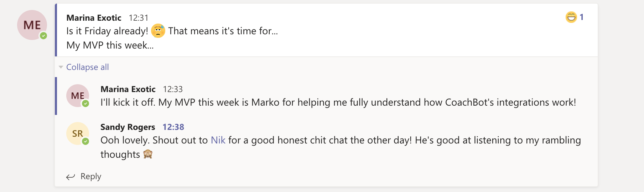Click the 12:33 reply timestamp
The image size is (644, 192).
[x=173, y=89]
